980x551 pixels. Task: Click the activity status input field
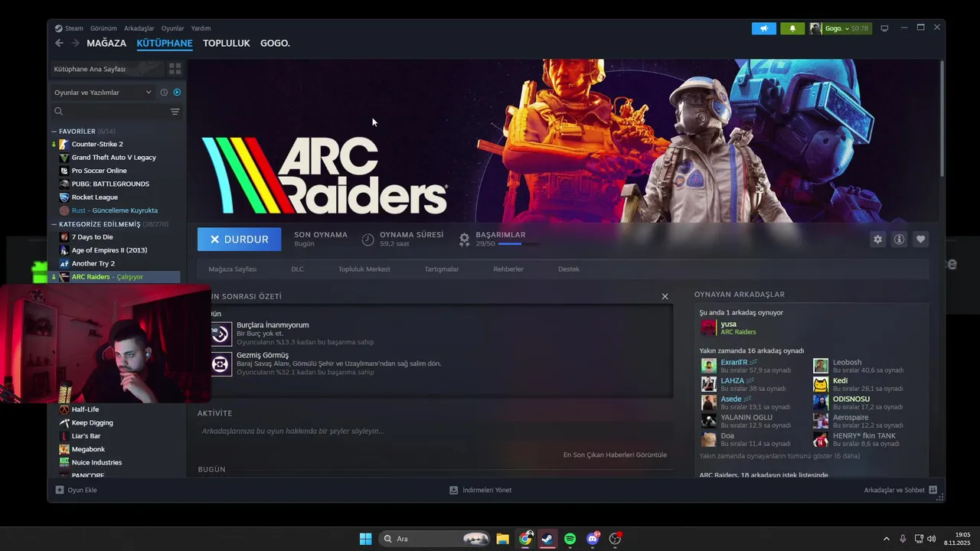tap(435, 432)
